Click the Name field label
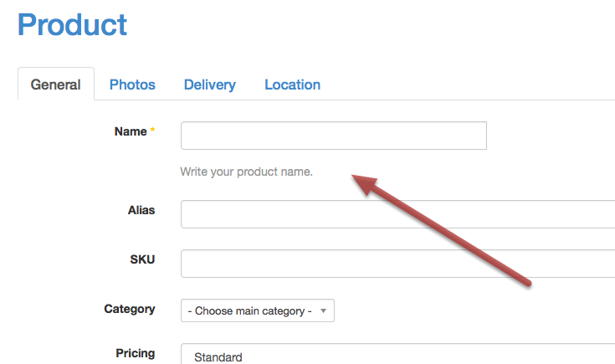 (131, 131)
